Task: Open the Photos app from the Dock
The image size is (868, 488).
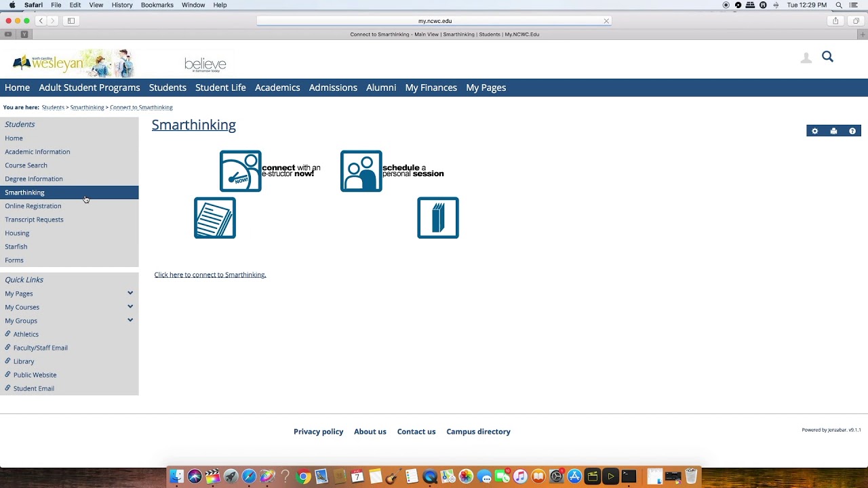Action: click(466, 476)
